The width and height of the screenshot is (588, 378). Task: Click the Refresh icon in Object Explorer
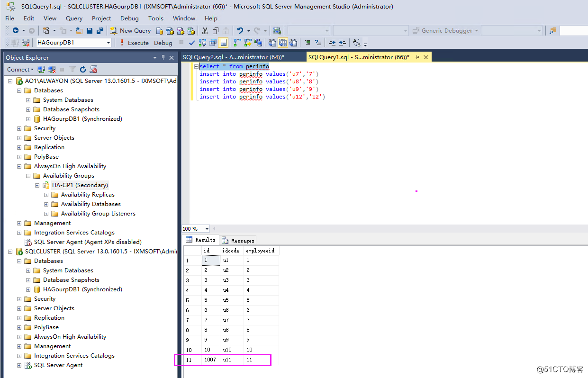click(x=83, y=69)
